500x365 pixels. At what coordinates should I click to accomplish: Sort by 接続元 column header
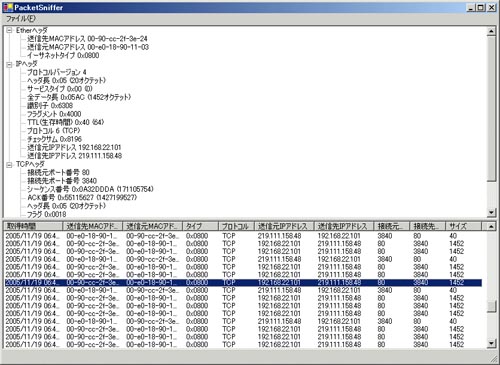tap(392, 226)
